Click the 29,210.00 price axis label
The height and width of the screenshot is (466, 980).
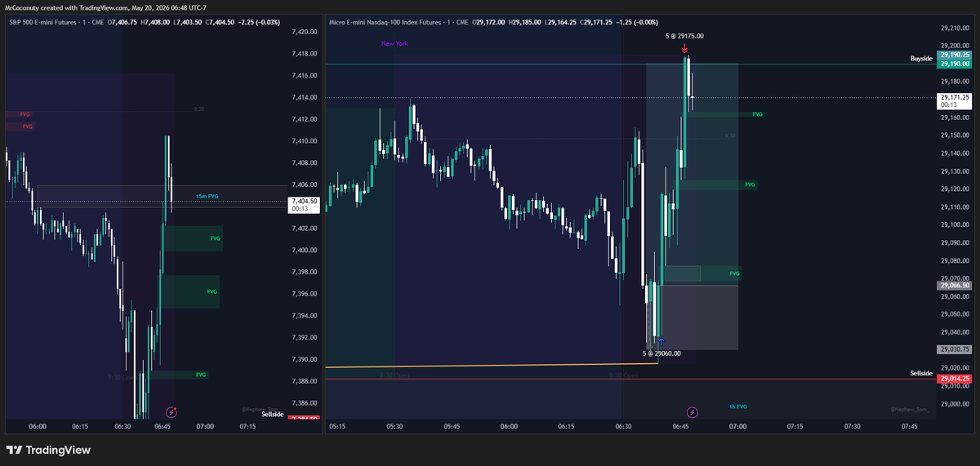point(955,28)
